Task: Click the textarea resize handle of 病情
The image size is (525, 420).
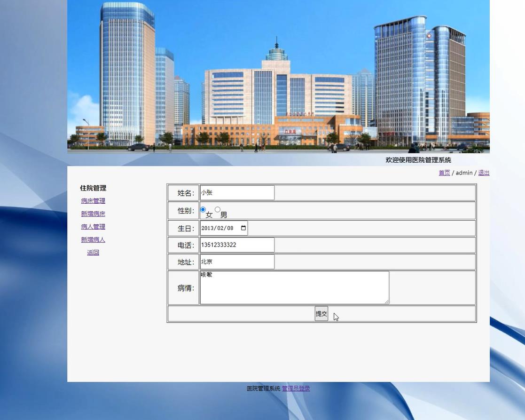Action: [x=387, y=302]
